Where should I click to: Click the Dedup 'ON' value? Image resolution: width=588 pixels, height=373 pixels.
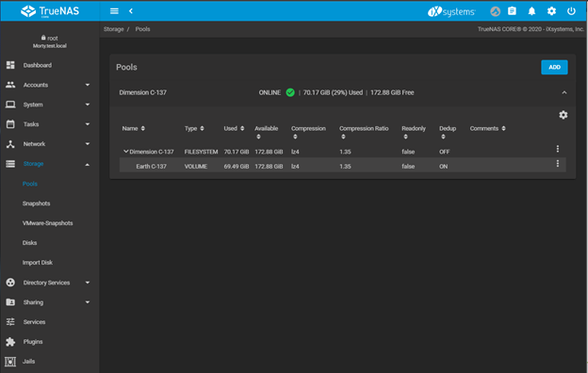443,167
